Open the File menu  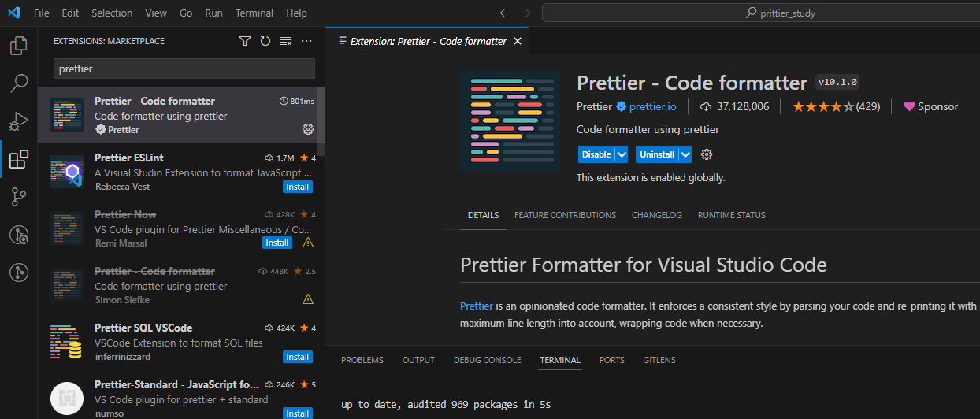click(x=42, y=13)
